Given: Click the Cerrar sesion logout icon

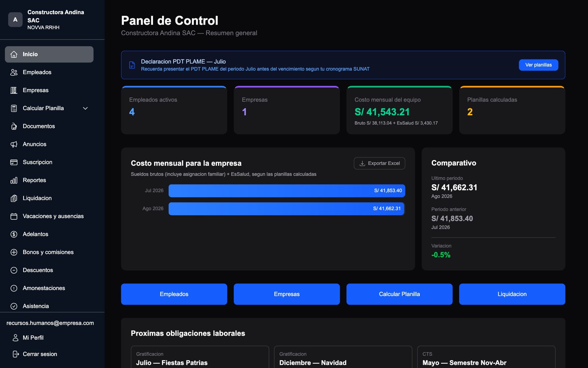Looking at the screenshot, I should [x=16, y=354].
